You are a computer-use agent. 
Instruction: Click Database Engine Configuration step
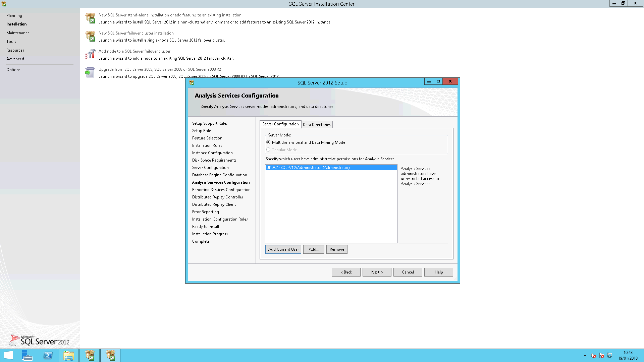220,175
